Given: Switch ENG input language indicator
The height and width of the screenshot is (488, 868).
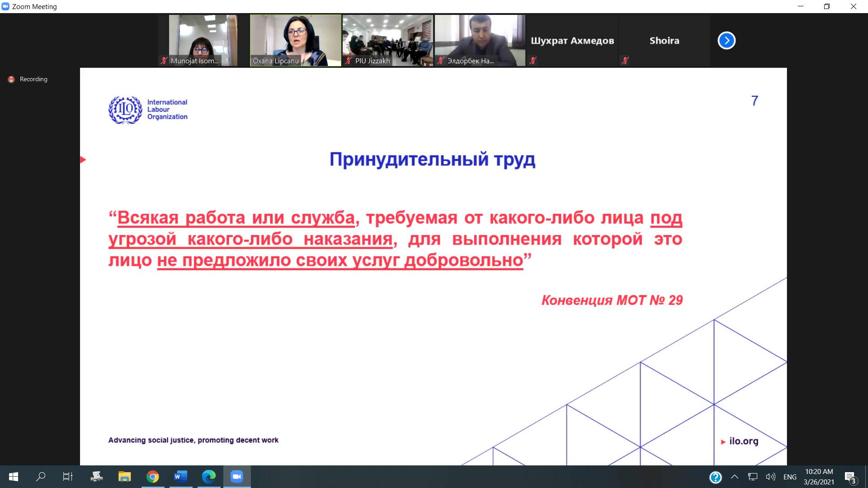Looking at the screenshot, I should tap(790, 477).
